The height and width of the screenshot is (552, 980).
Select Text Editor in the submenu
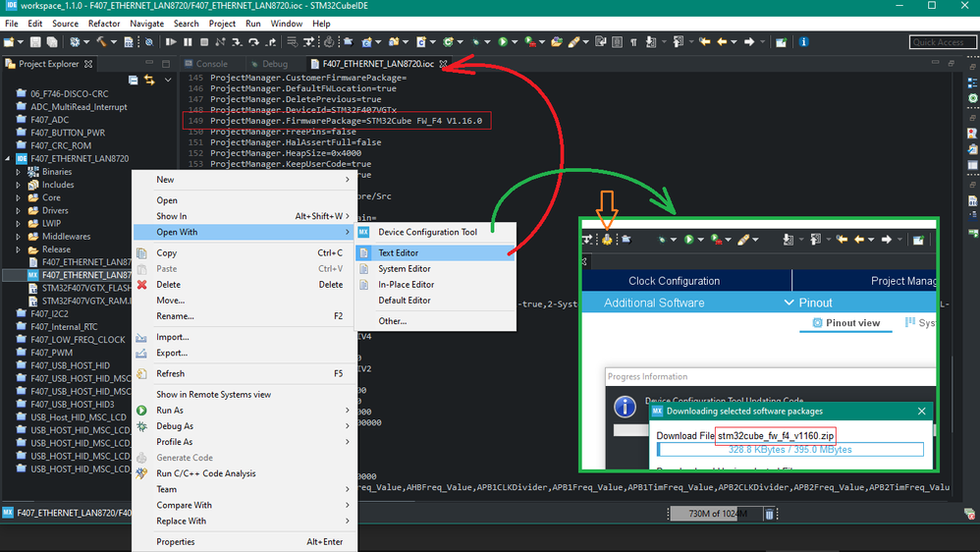(435, 252)
